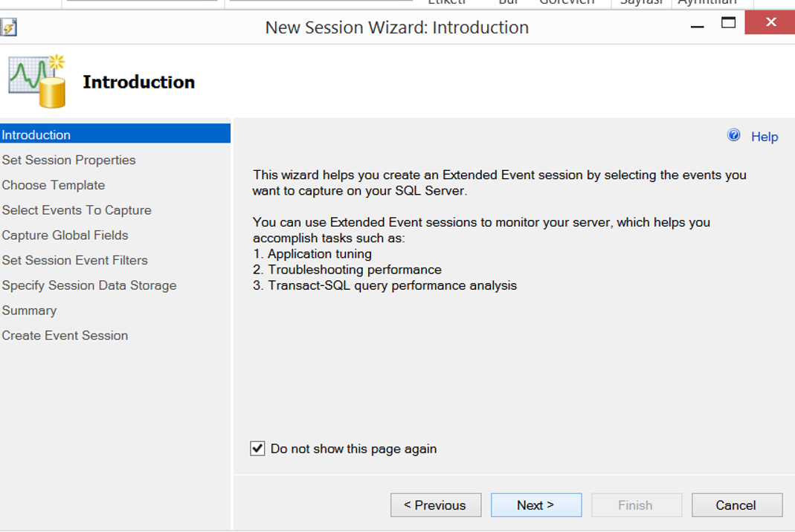Viewport: 795px width, 532px height.
Task: Open Specify Session Data Storage step
Action: tap(89, 285)
